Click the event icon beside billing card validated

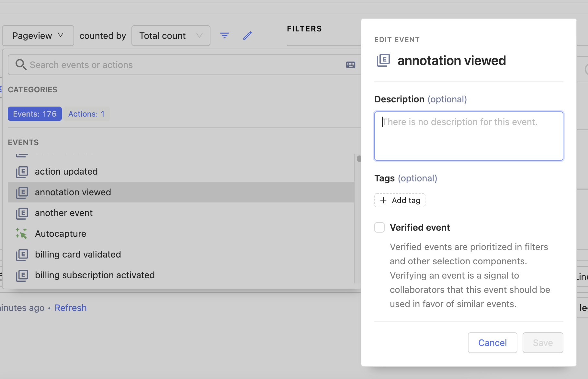click(x=22, y=255)
